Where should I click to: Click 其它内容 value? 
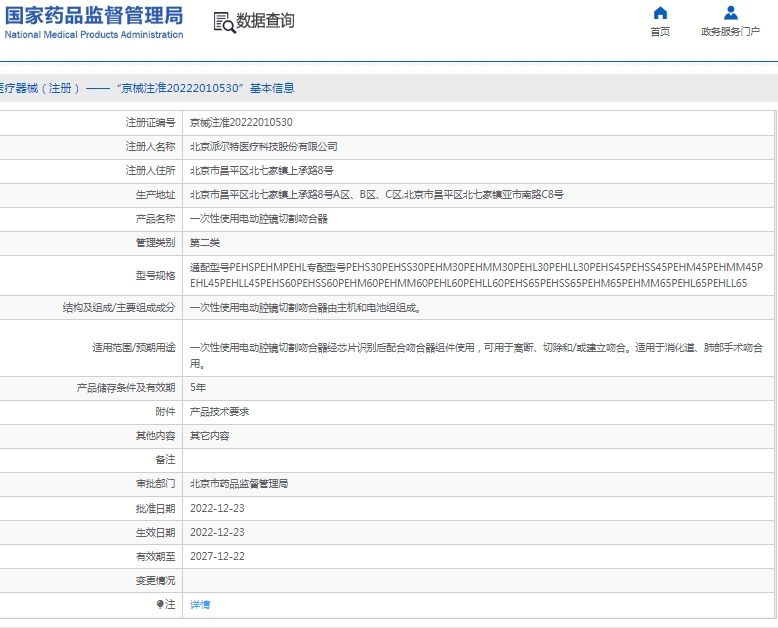pyautogui.click(x=209, y=436)
